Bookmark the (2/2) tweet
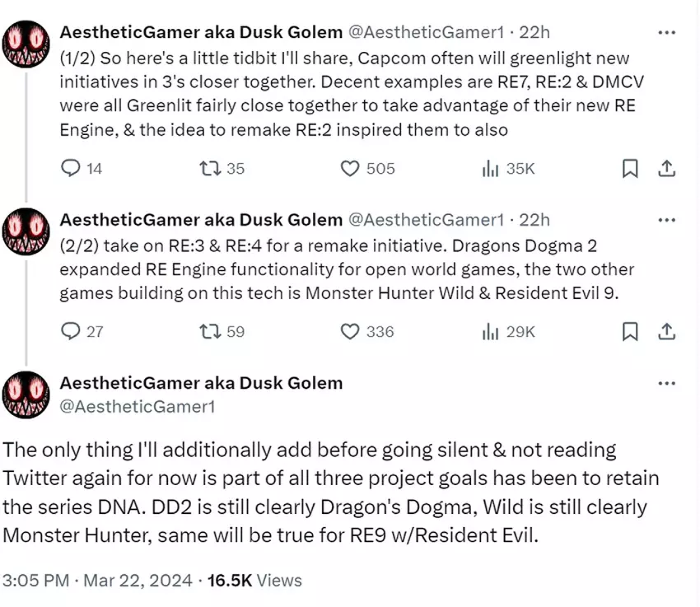Viewport: 700px width, 607px height. (630, 332)
